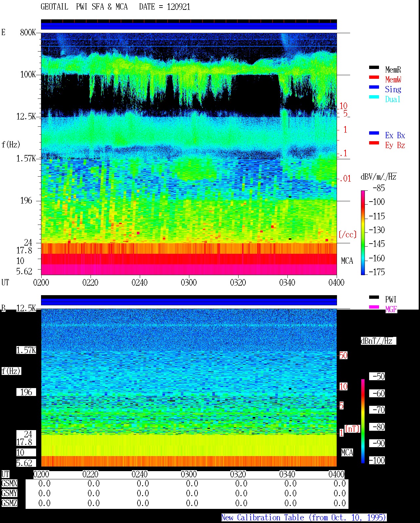This screenshot has width=420, height=523.
Task: Click the 'PWI' legend label
Action: (x=391, y=299)
